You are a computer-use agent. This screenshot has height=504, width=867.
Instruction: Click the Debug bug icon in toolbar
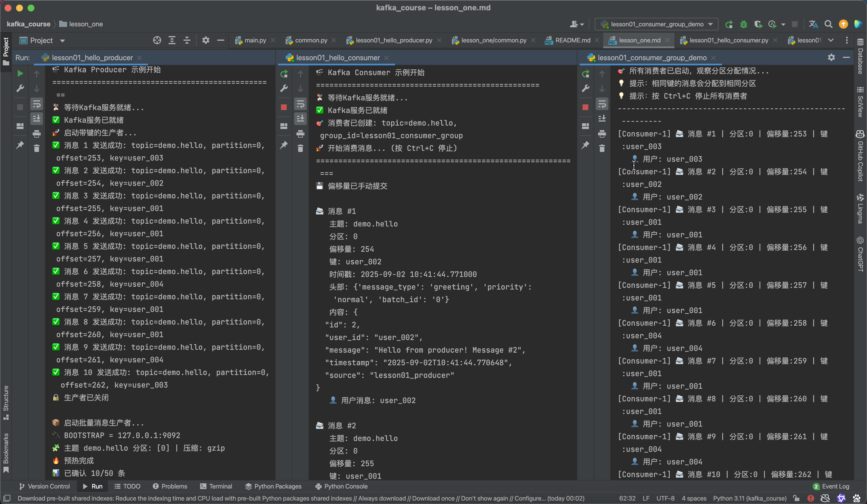point(743,24)
